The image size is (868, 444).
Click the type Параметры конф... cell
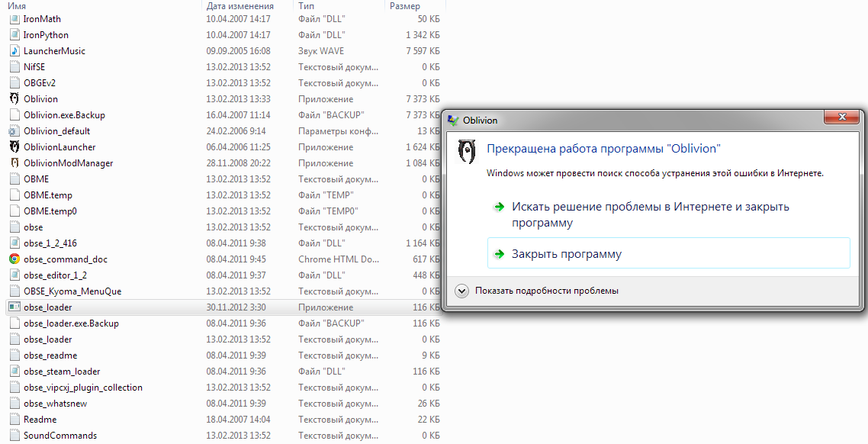point(338,130)
